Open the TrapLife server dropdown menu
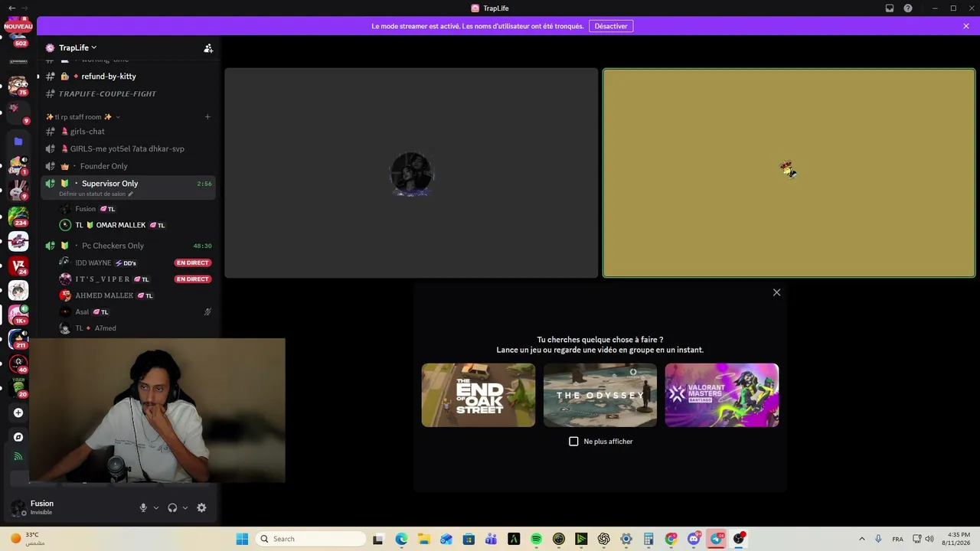Image resolution: width=980 pixels, height=551 pixels. tap(77, 47)
